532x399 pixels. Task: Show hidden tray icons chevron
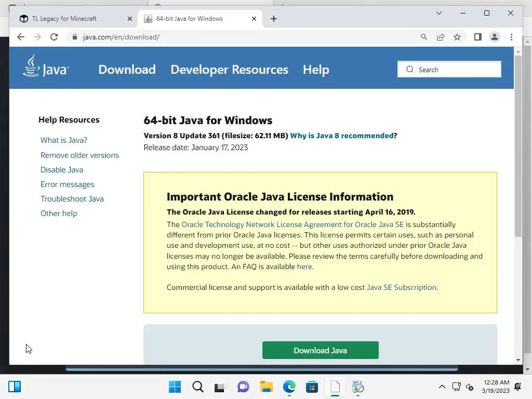442,387
